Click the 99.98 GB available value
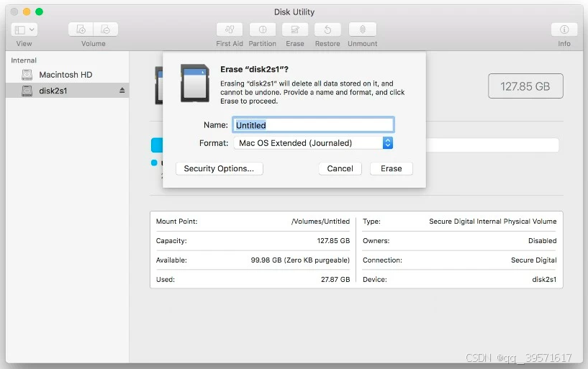Viewport: 588px width, 369px height. [300, 260]
